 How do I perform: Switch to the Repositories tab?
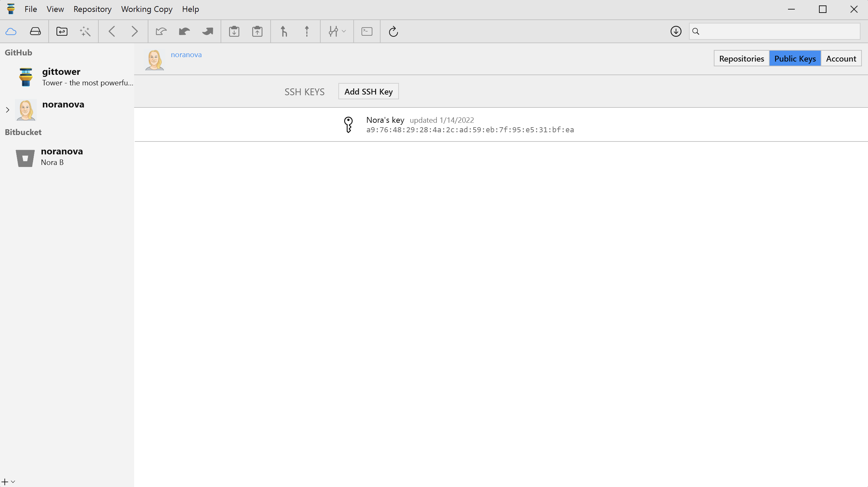tap(741, 58)
